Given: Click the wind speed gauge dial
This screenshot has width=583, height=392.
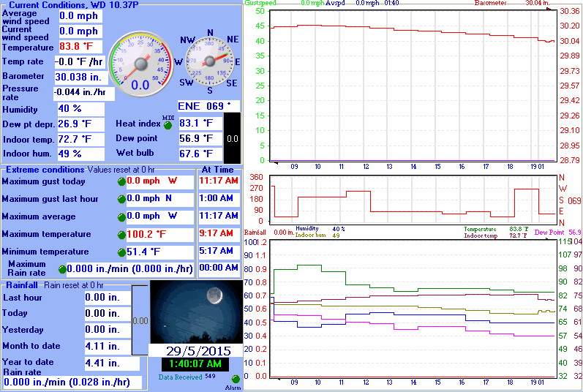Looking at the screenshot, I should click(x=140, y=64).
